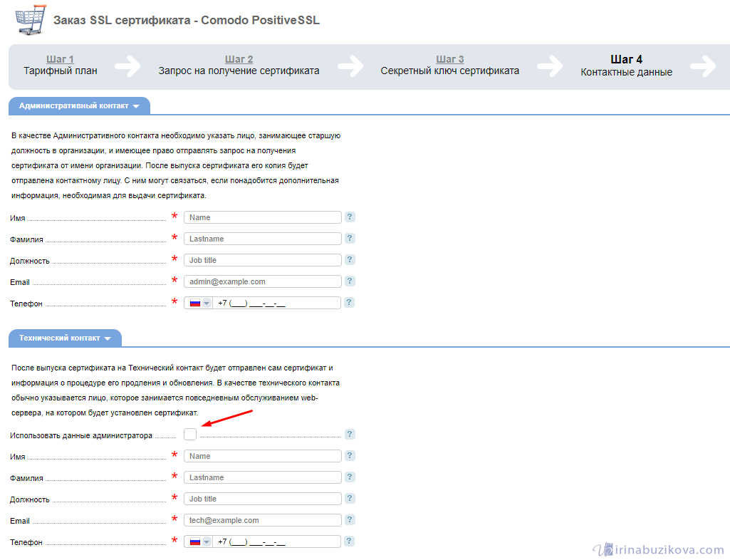Click help icon beside administrative Email field

pyautogui.click(x=350, y=281)
